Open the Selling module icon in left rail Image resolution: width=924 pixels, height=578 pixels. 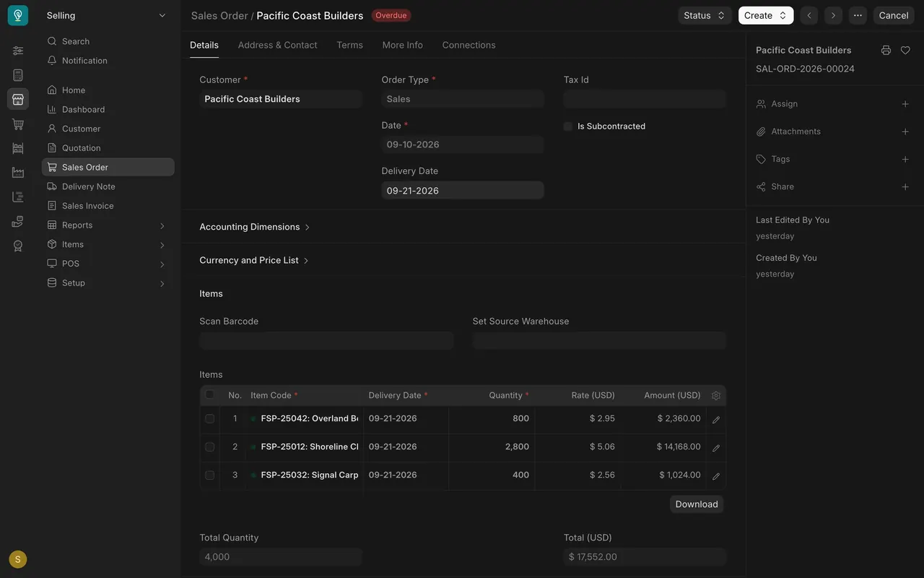(x=18, y=99)
